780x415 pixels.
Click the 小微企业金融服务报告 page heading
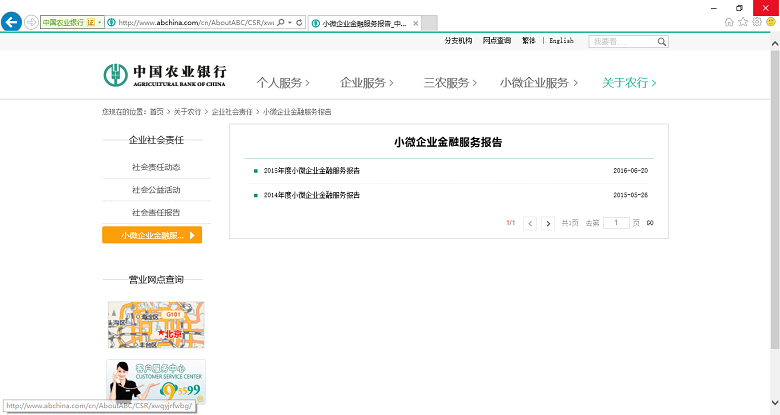(x=448, y=142)
